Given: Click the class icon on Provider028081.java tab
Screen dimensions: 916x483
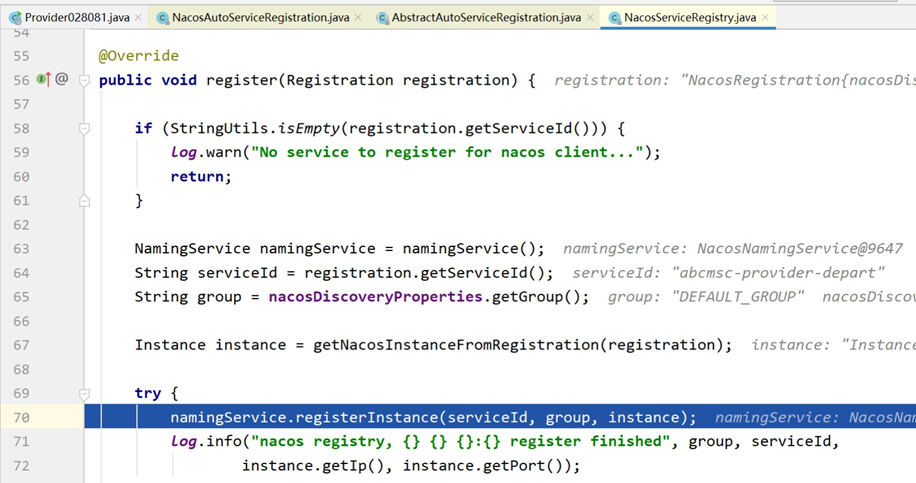Looking at the screenshot, I should tap(15, 18).
